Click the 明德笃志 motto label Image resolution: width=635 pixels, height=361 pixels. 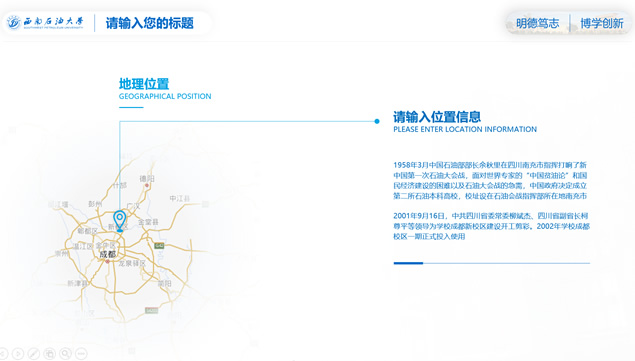pos(537,23)
